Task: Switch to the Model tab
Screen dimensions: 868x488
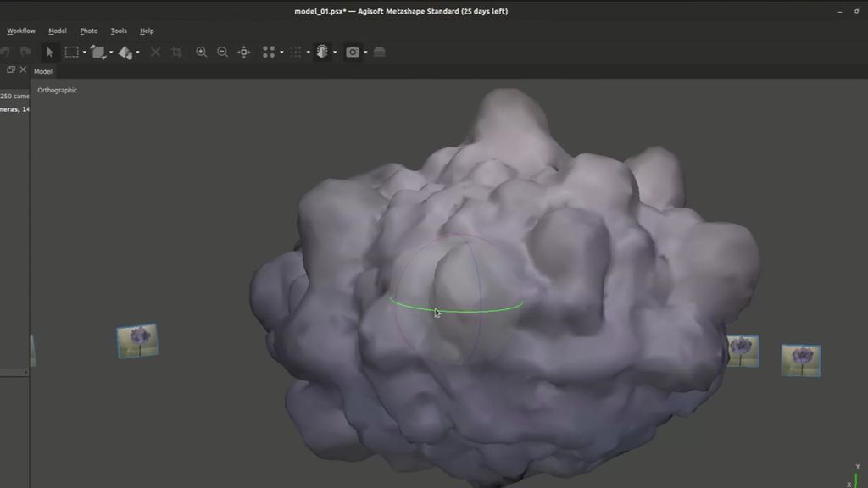Action: coord(43,71)
